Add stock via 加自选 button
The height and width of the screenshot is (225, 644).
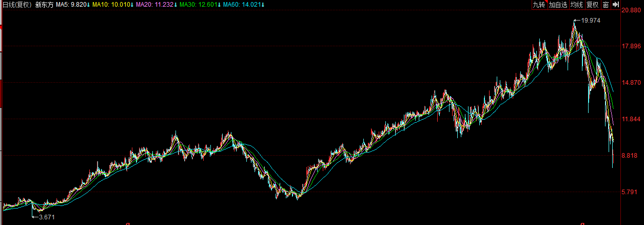click(x=558, y=5)
